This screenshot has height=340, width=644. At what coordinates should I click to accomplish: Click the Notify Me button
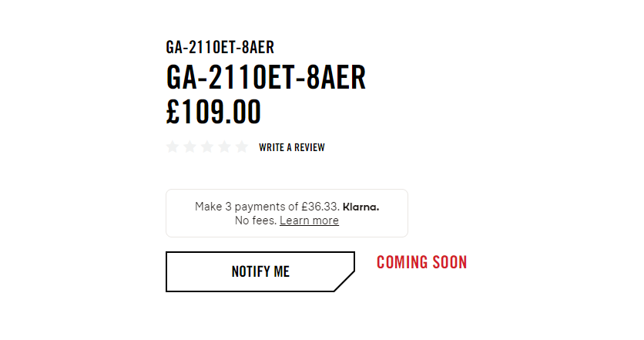click(x=260, y=271)
